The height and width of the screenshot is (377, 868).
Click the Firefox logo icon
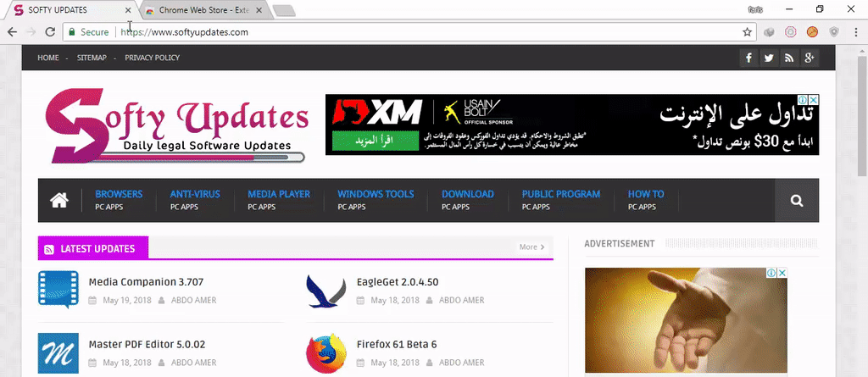[x=326, y=353]
